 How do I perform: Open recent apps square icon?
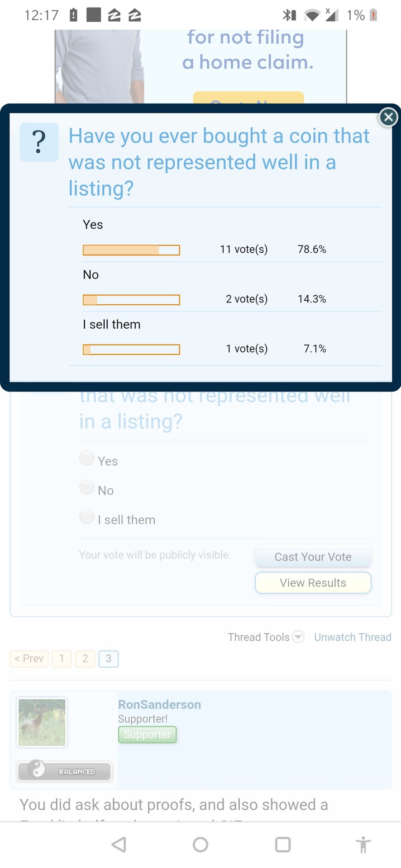coord(283,844)
